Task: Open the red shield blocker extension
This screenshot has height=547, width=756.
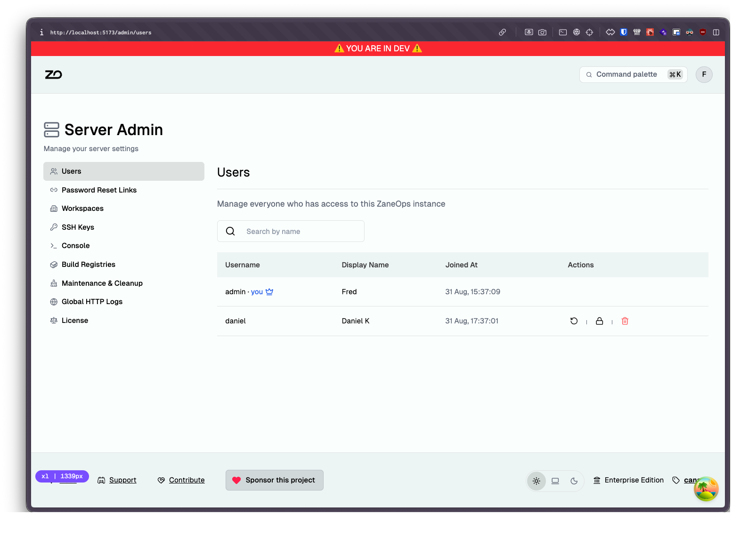Action: pos(703,32)
